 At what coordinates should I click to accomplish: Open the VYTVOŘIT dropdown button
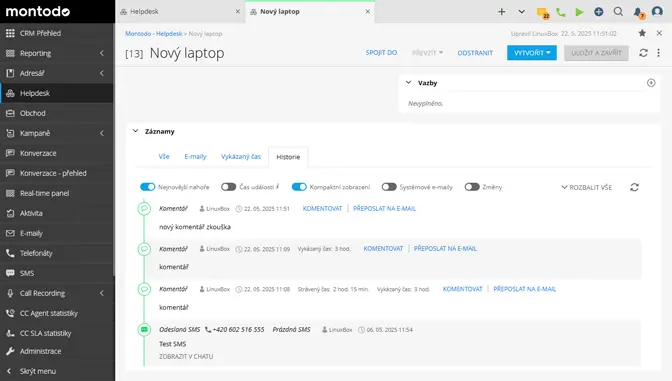tap(532, 53)
